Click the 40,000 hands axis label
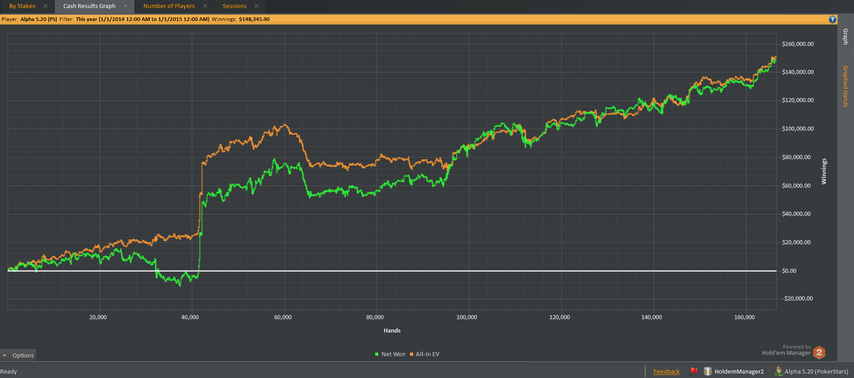854x378 pixels. (x=190, y=317)
